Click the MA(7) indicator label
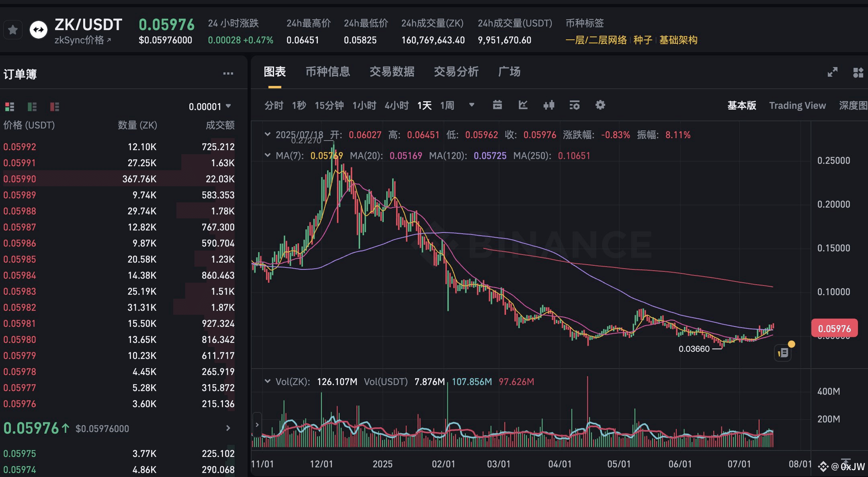Screen dimensions: 868x477 [290, 156]
